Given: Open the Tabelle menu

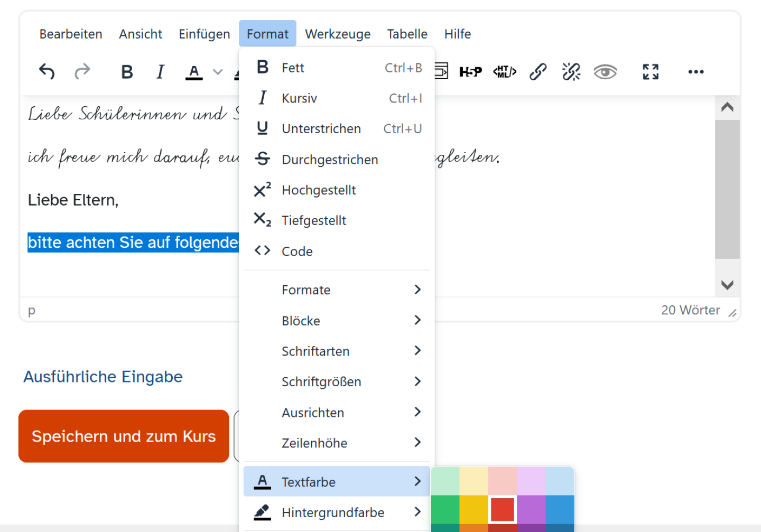Looking at the screenshot, I should click(407, 34).
